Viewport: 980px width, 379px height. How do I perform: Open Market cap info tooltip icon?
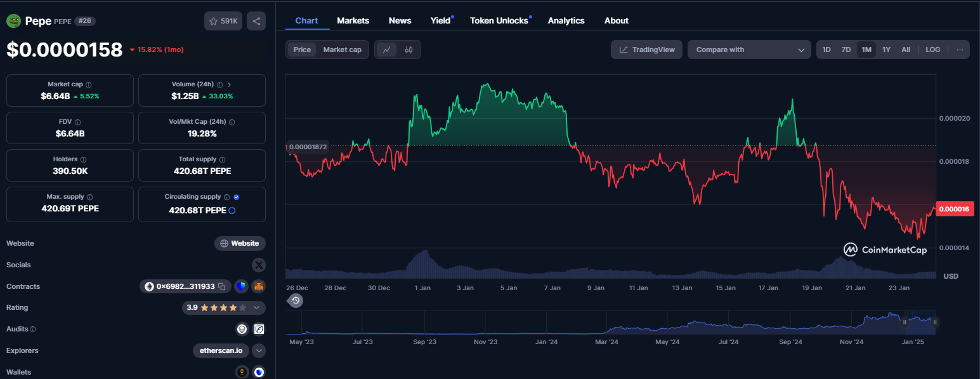pyautogui.click(x=89, y=84)
